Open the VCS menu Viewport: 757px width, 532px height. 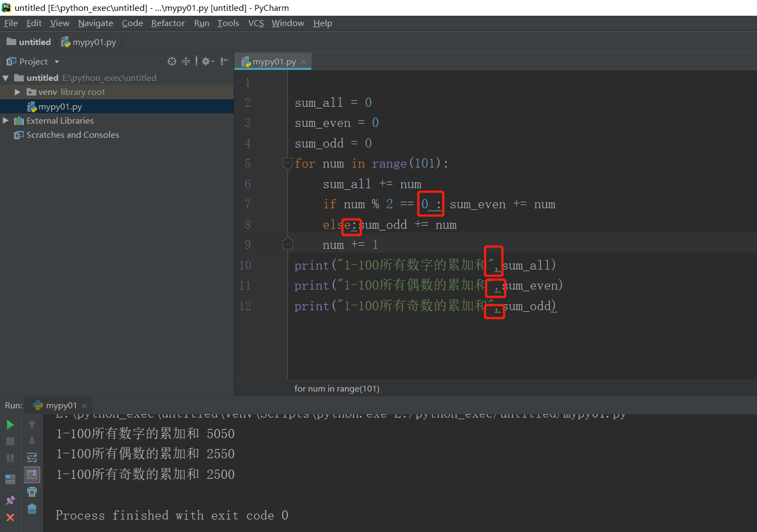click(x=256, y=23)
